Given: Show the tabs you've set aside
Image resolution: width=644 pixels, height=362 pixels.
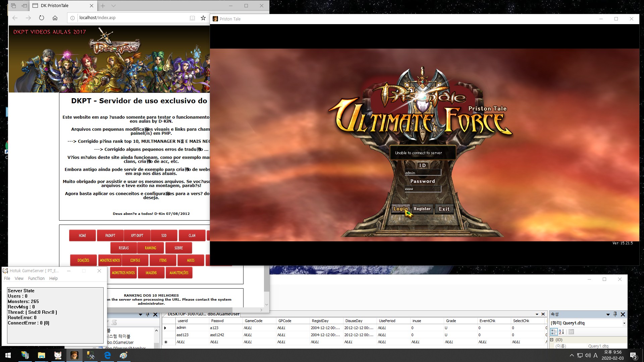Looking at the screenshot, I should click(13, 6).
